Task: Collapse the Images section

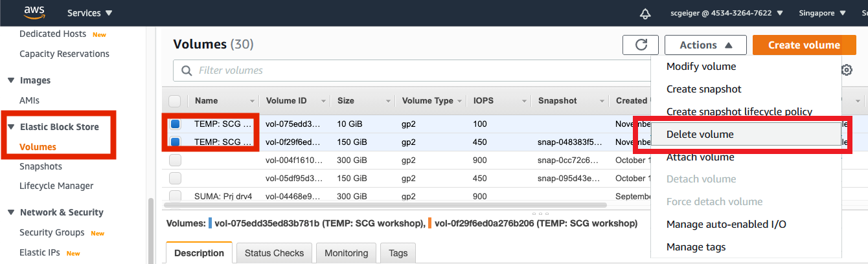Action: [x=10, y=80]
